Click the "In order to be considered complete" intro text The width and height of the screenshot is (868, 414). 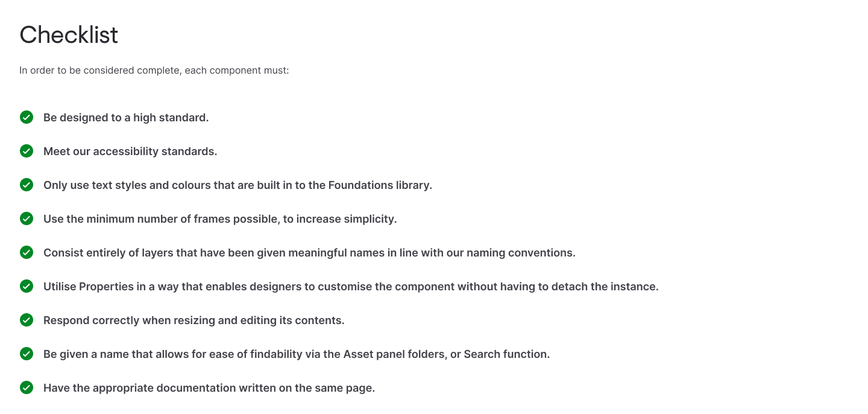pos(154,71)
